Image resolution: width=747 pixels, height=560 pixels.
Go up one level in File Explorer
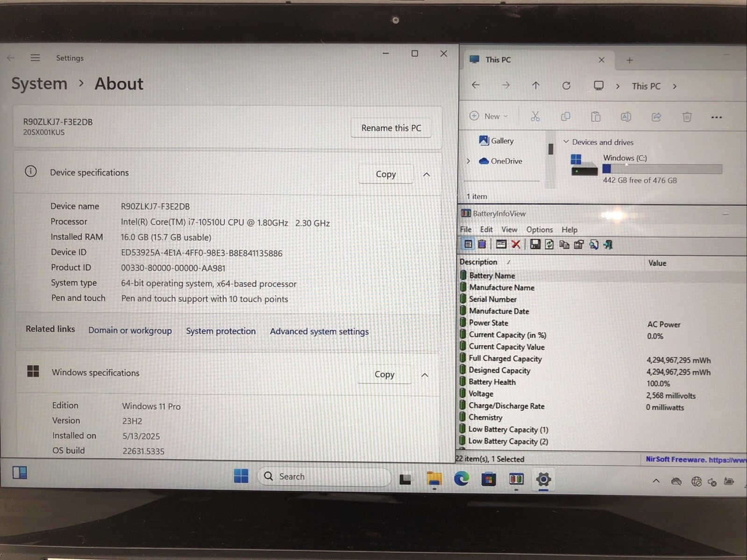click(x=536, y=85)
